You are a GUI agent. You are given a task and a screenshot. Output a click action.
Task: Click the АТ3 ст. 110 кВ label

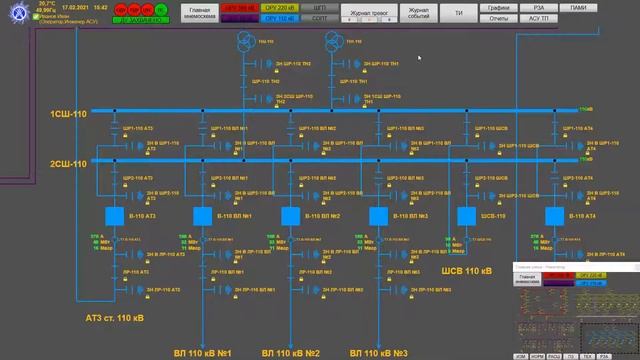point(115,318)
